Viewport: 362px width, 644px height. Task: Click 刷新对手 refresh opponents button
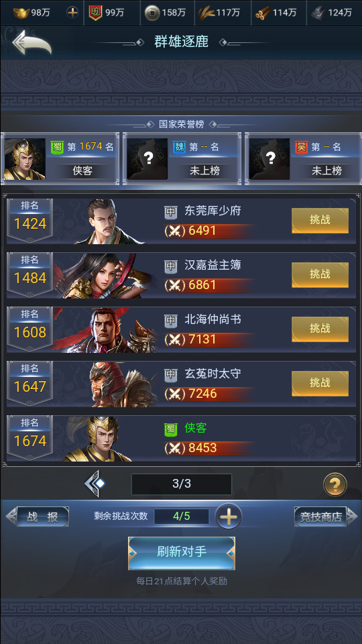pyautogui.click(x=182, y=553)
